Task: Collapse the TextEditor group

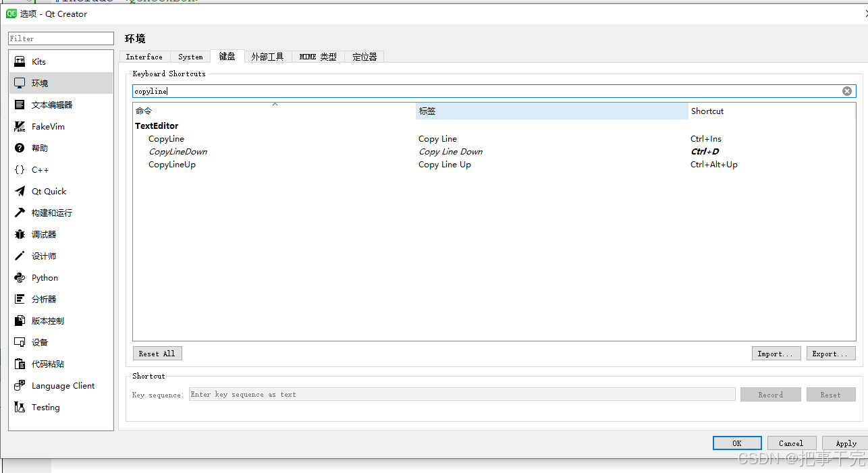Action: pos(157,126)
